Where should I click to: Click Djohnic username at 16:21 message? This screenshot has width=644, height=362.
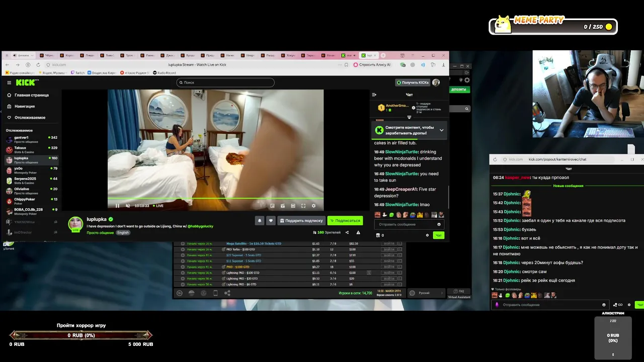[511, 281]
